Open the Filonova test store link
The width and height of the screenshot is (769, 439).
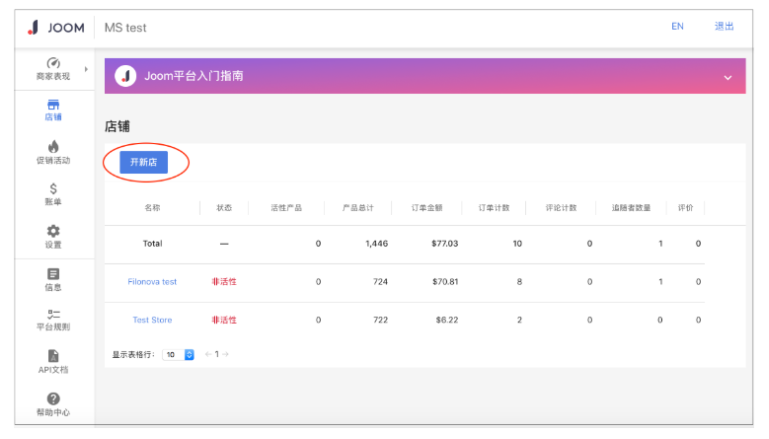pos(152,282)
